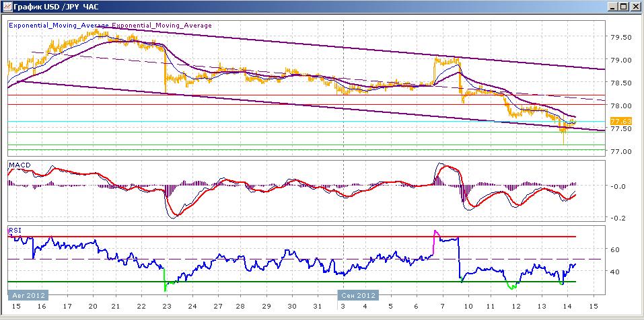Click the RSI green oversold level line
The width and height of the screenshot is (644, 320).
(x=292, y=282)
